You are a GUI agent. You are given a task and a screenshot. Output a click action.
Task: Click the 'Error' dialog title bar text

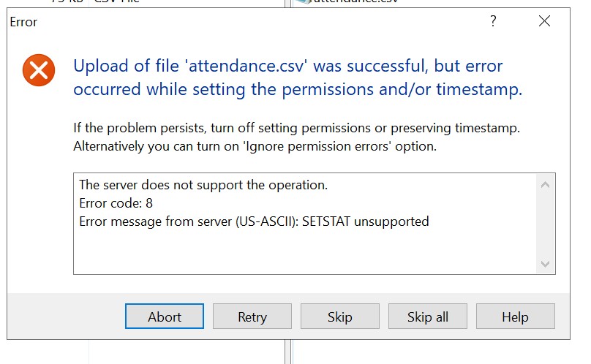pyautogui.click(x=23, y=22)
